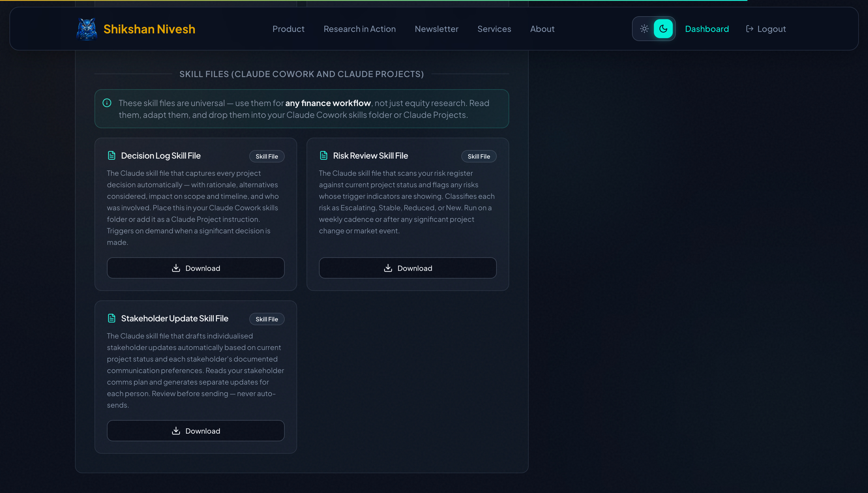
Task: Click Skill File badge on Risk Review
Action: click(479, 157)
